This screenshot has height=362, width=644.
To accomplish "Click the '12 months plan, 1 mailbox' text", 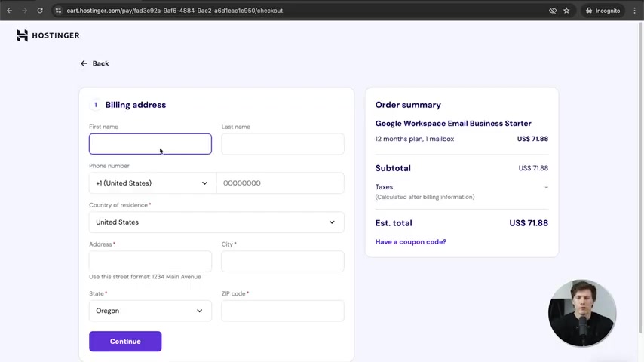I will [415, 139].
